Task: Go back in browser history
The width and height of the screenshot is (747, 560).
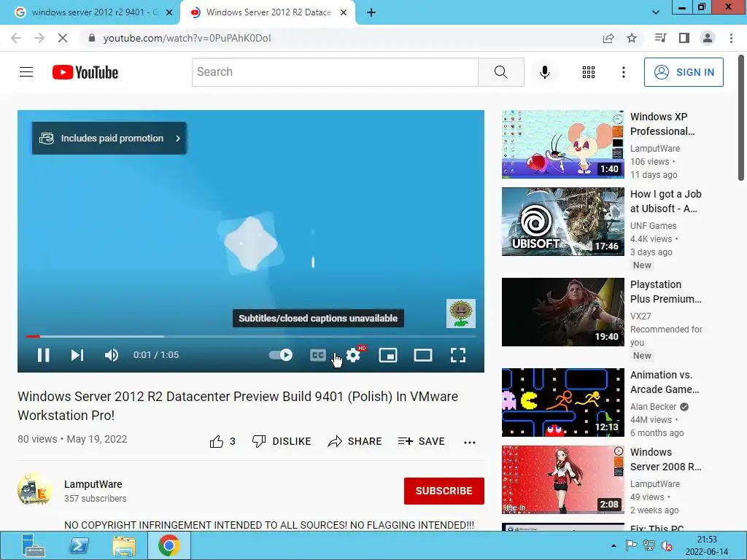Action: coord(16,38)
